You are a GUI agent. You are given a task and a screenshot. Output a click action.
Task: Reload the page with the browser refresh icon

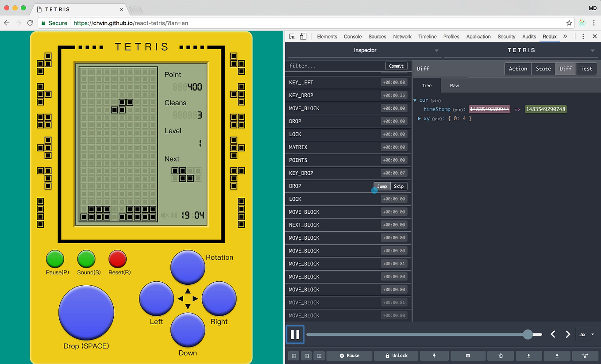pyautogui.click(x=30, y=23)
